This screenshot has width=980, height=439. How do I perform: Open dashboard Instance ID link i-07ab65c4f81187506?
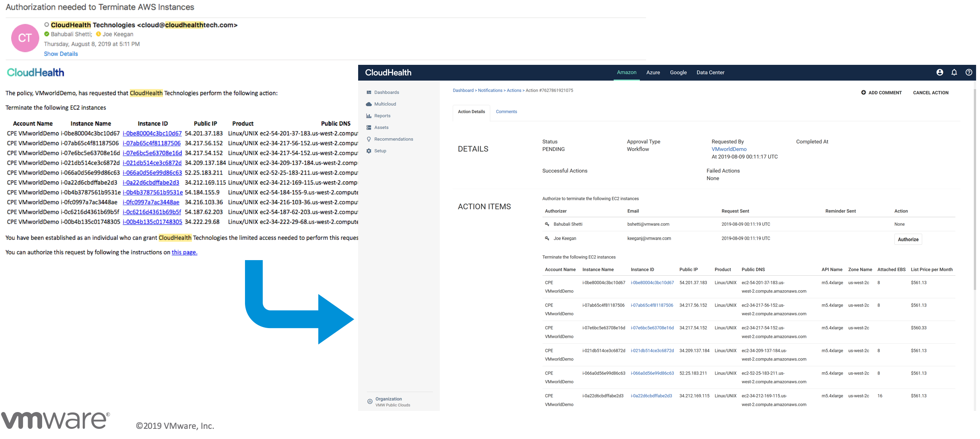652,305
